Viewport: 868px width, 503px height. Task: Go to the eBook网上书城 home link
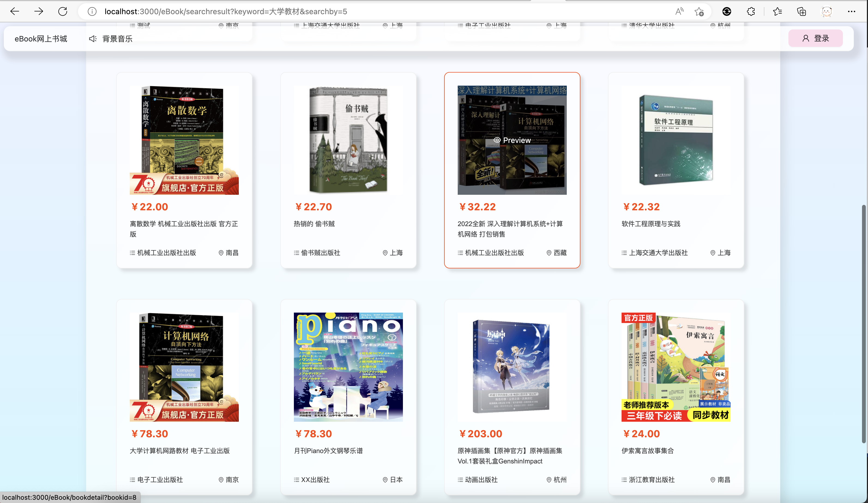pos(41,39)
